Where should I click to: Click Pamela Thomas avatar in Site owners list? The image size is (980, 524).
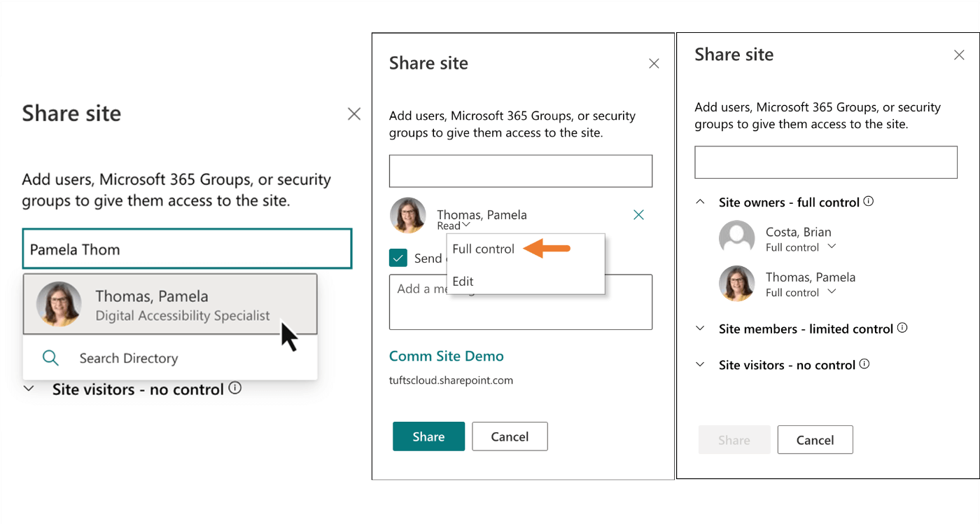[x=736, y=284]
